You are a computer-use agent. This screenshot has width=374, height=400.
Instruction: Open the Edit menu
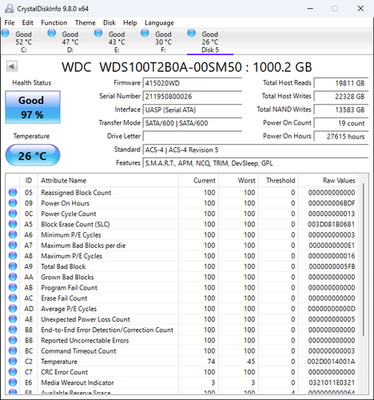click(x=28, y=23)
